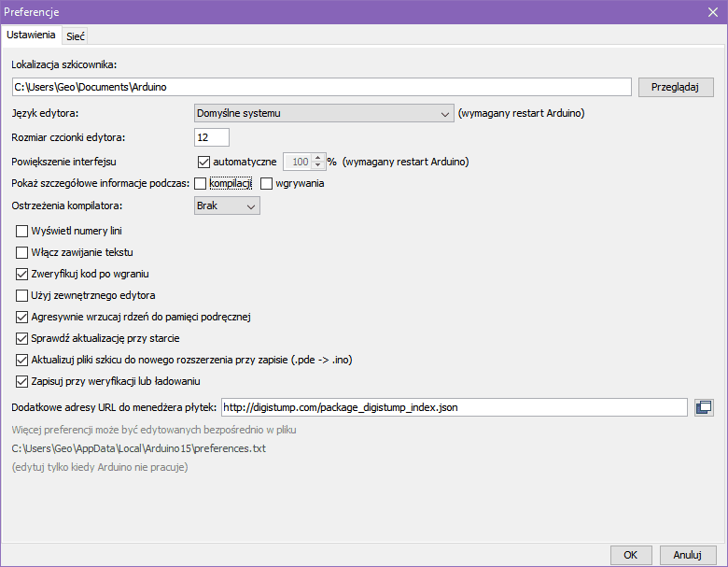Enable Użyj zewnętrznego edytora option
The height and width of the screenshot is (567, 728).
[23, 295]
